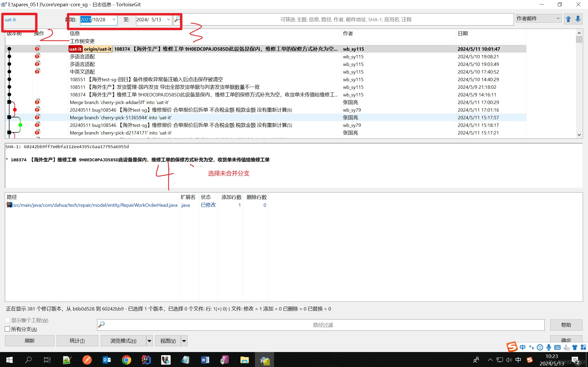Click the 视图 button

(x=168, y=341)
